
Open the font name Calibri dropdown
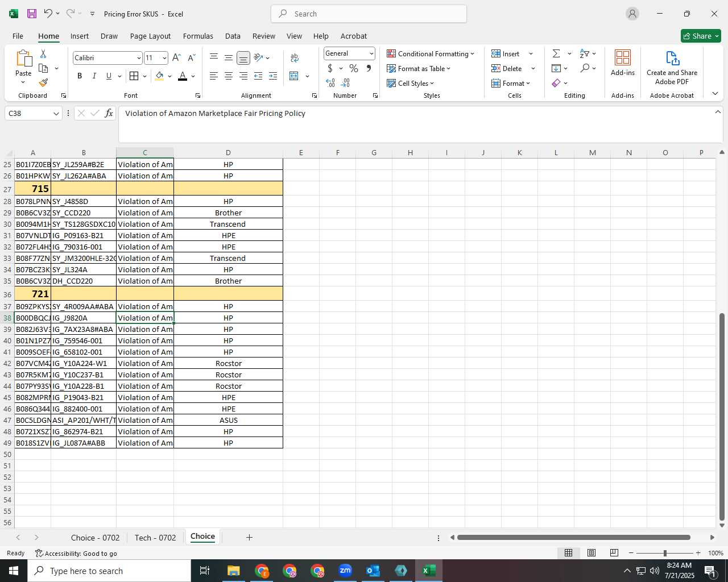138,58
